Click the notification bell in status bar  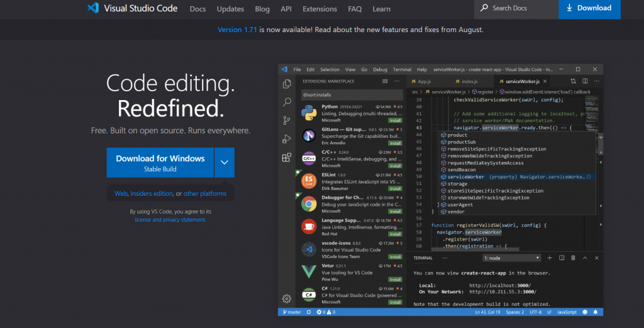click(596, 312)
